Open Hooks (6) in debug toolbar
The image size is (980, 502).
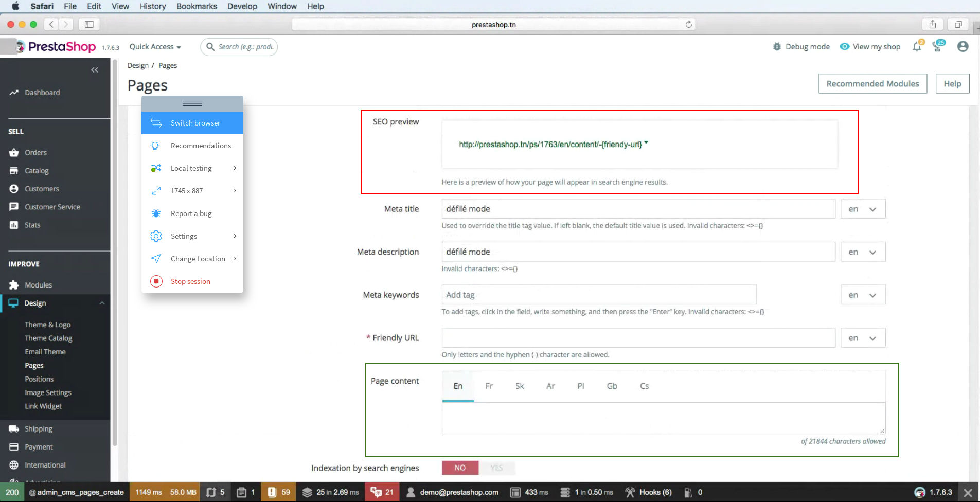pos(648,492)
